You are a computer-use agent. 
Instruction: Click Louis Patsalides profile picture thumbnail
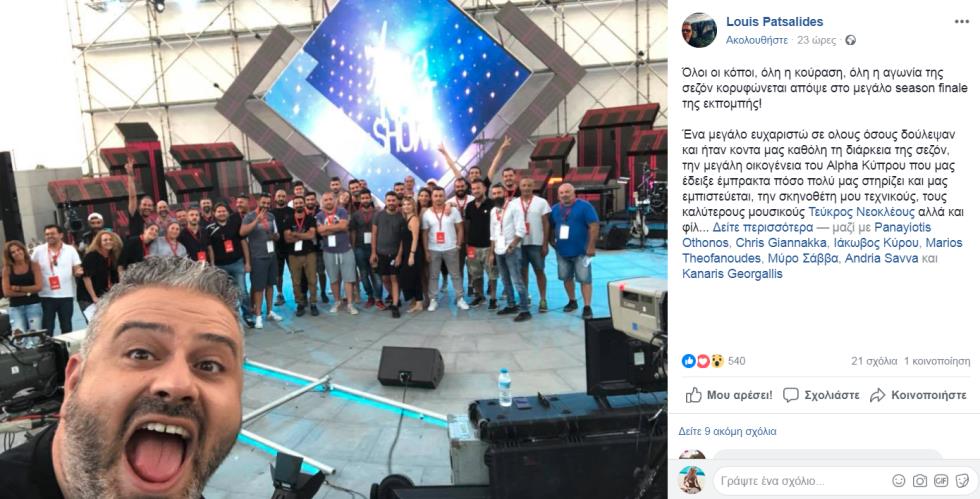point(699,30)
